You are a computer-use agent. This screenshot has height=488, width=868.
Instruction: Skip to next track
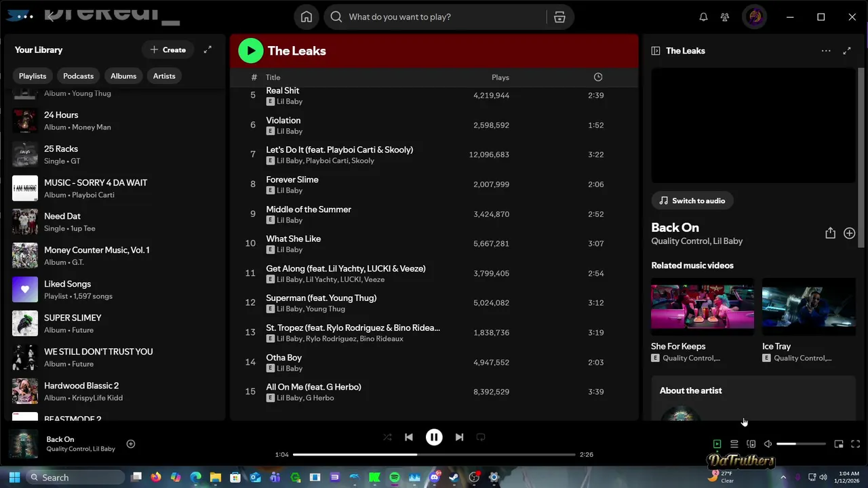459,437
